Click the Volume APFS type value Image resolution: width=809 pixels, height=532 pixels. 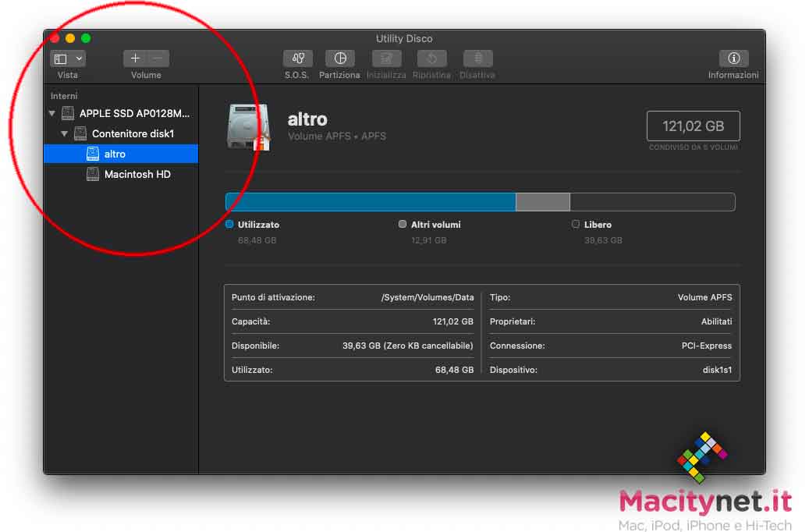[704, 297]
